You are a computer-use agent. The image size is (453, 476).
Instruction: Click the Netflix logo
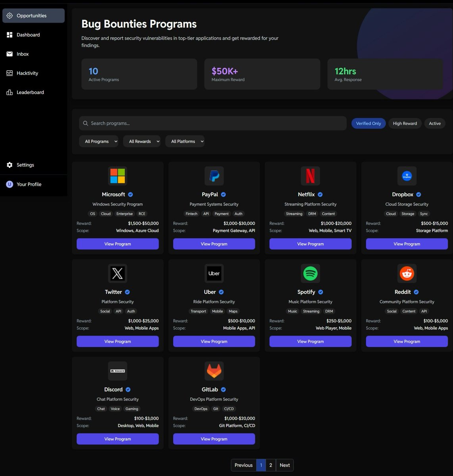(x=311, y=176)
